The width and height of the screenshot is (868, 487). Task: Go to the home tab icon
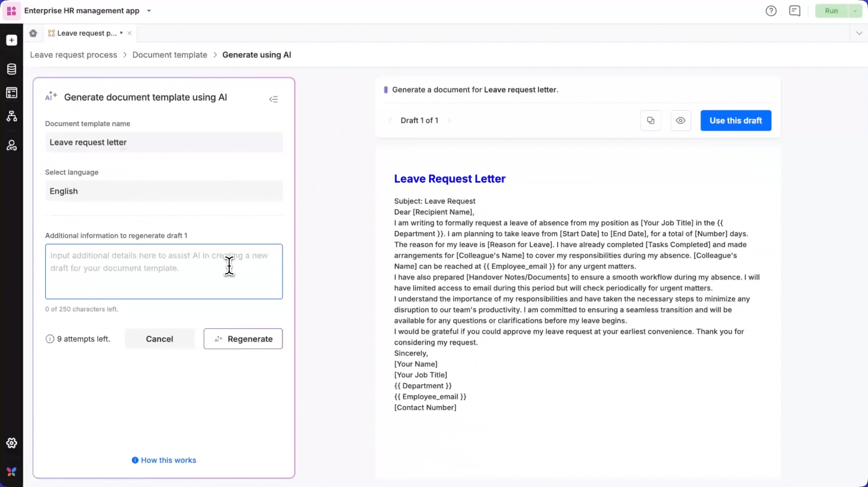click(x=33, y=33)
